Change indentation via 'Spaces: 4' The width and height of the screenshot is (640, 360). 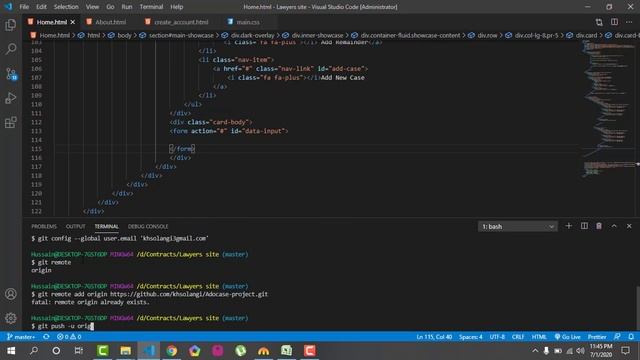(471, 337)
